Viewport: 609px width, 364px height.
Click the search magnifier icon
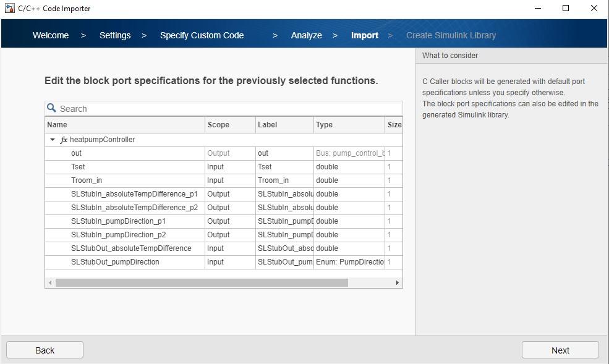52,108
